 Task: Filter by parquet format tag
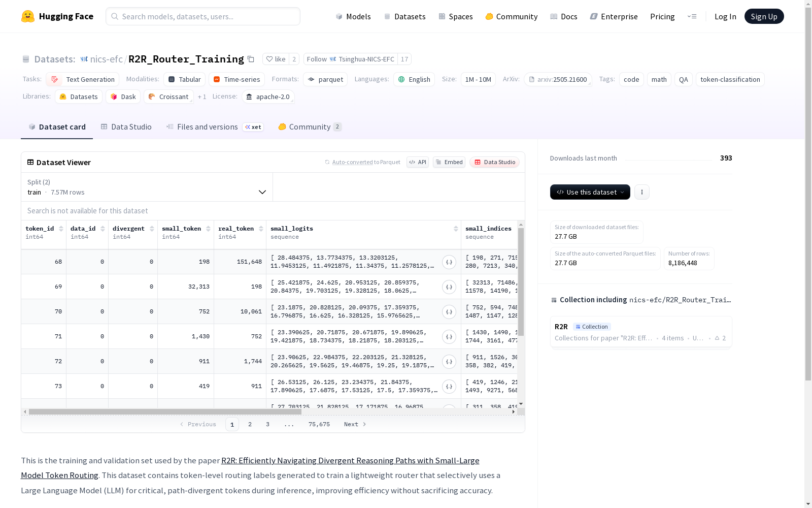click(x=325, y=79)
